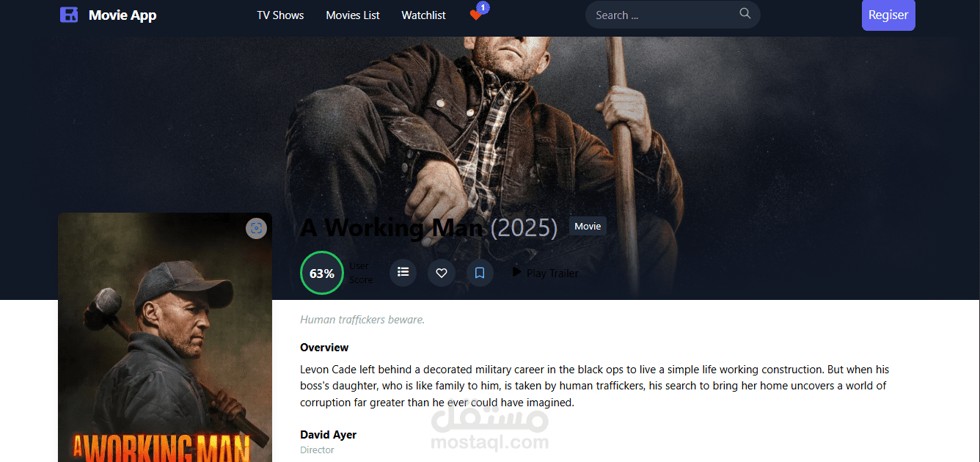Click the search magnifier icon
Screen dimensions: 980x462
[745, 13]
